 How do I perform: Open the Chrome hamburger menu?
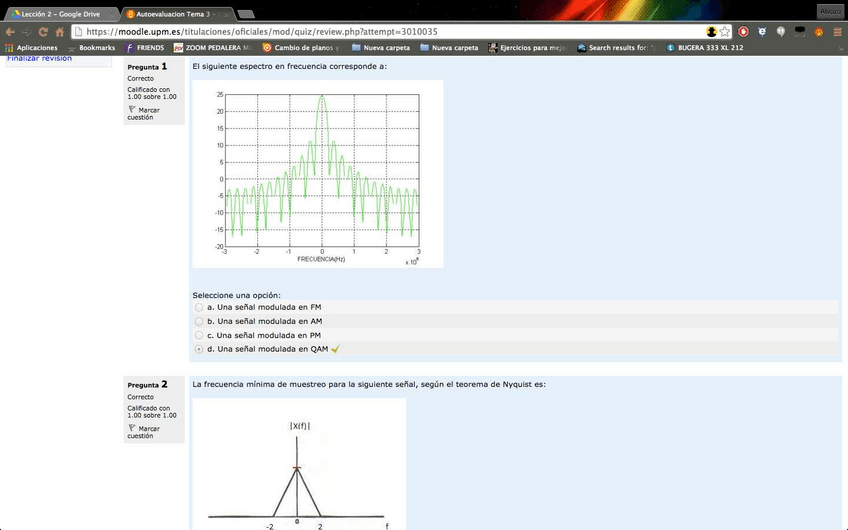[837, 31]
